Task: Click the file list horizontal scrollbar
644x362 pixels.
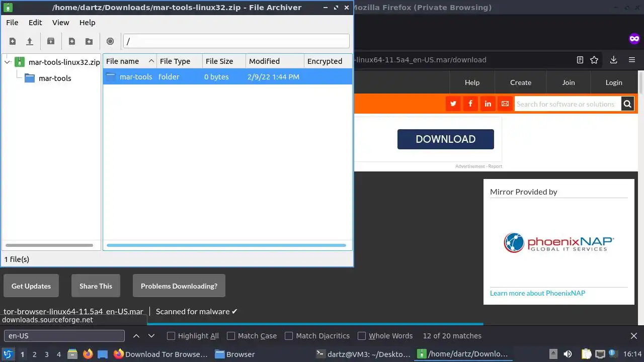Action: coord(226,245)
